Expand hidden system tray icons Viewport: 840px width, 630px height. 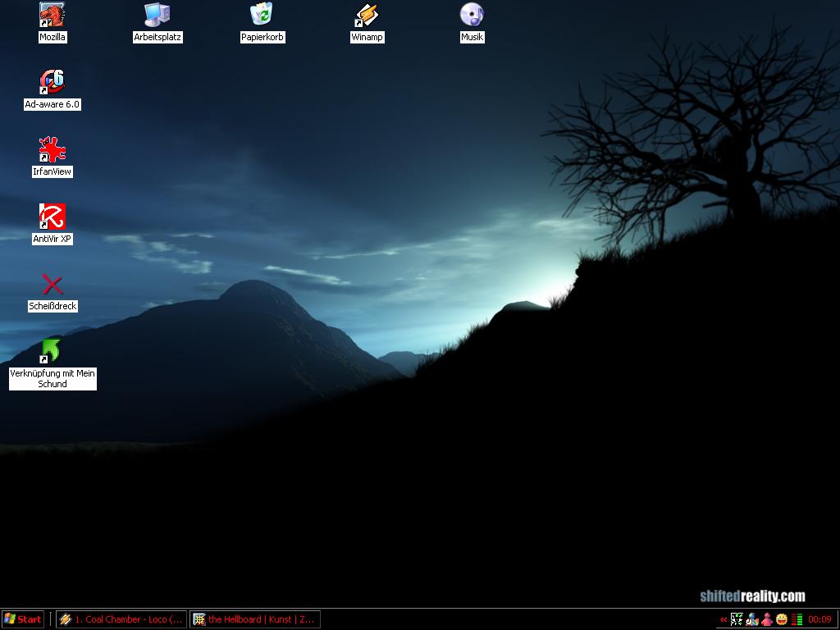click(x=723, y=620)
